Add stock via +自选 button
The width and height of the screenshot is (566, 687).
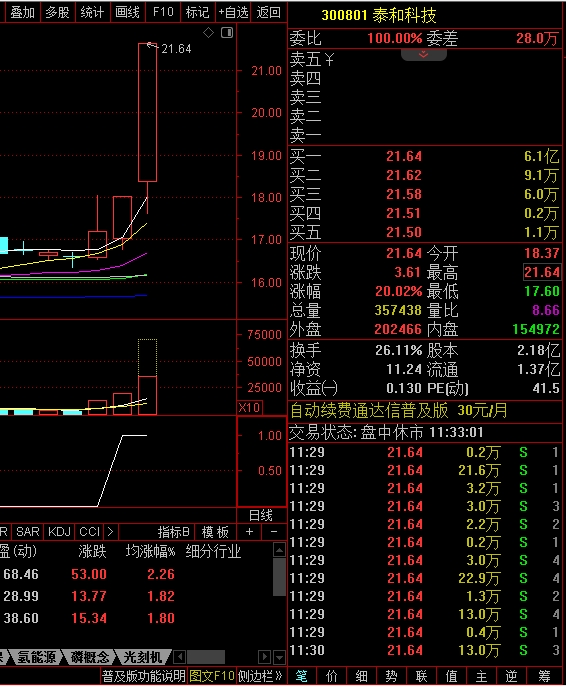pyautogui.click(x=233, y=12)
